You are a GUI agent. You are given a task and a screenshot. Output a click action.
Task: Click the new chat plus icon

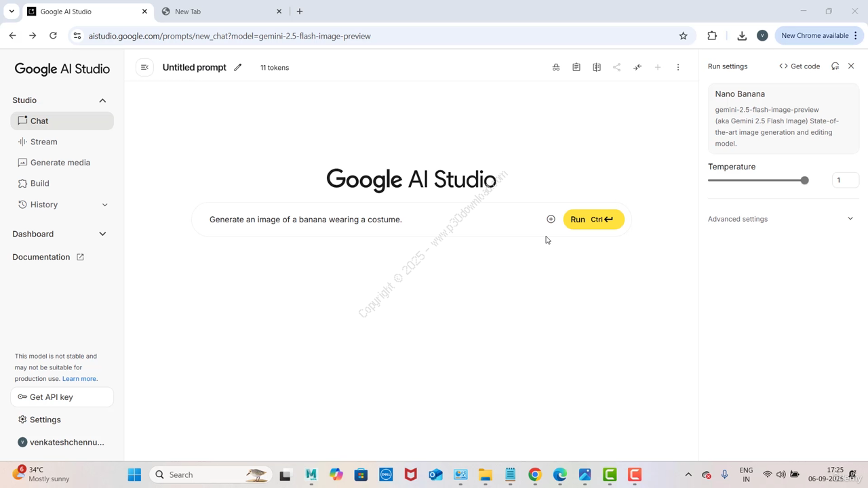click(x=658, y=67)
